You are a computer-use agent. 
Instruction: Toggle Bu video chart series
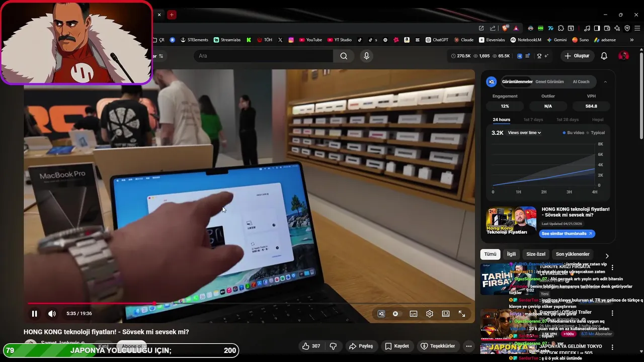[574, 133]
